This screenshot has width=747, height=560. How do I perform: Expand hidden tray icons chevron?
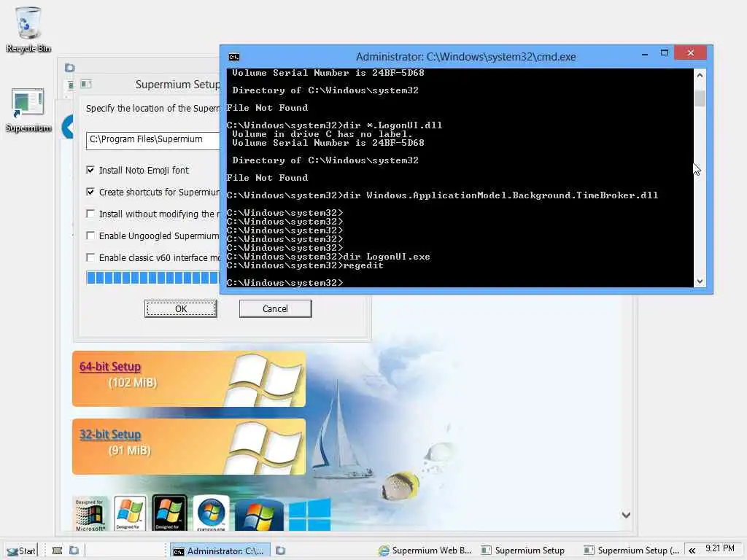(x=692, y=551)
